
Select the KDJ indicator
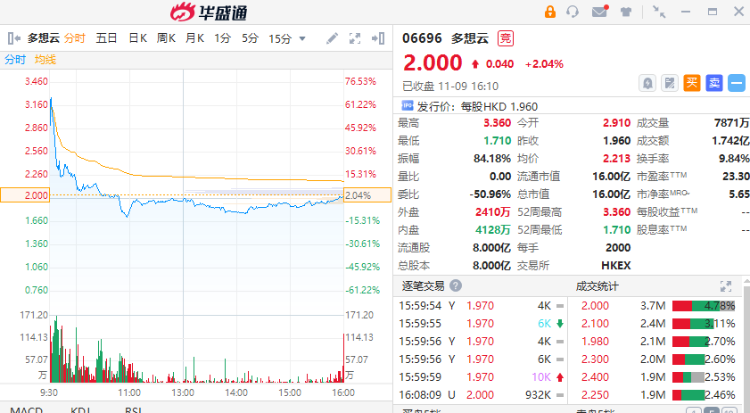pos(80,410)
